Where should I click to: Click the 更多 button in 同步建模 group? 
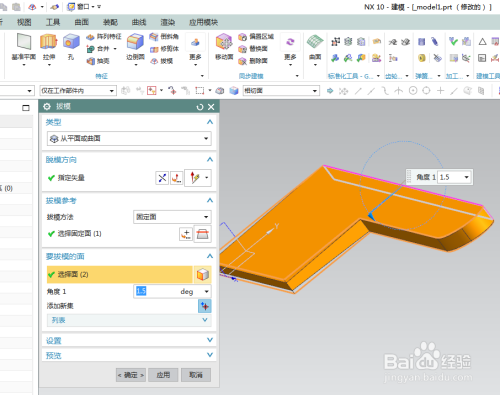pyautogui.click(x=290, y=50)
